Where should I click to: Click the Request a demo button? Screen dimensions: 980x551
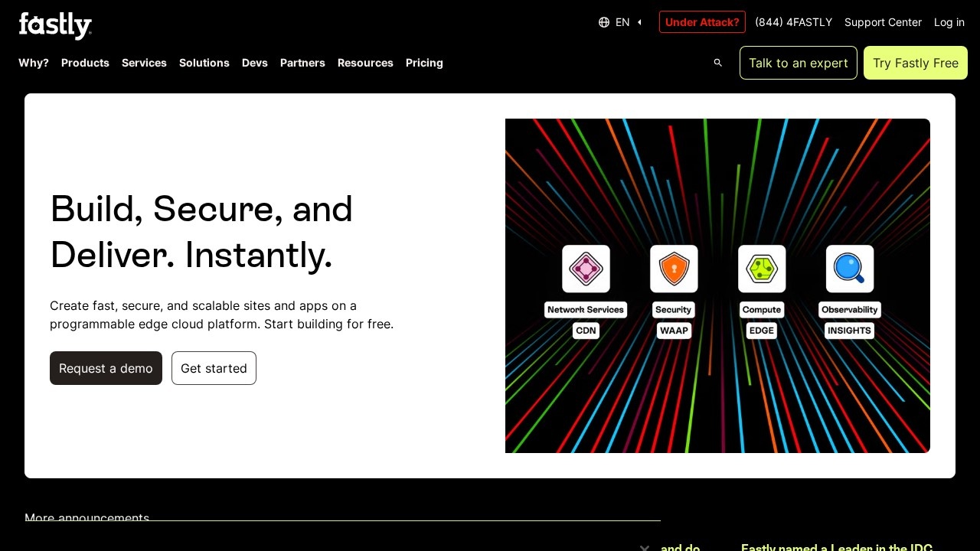[x=106, y=368]
